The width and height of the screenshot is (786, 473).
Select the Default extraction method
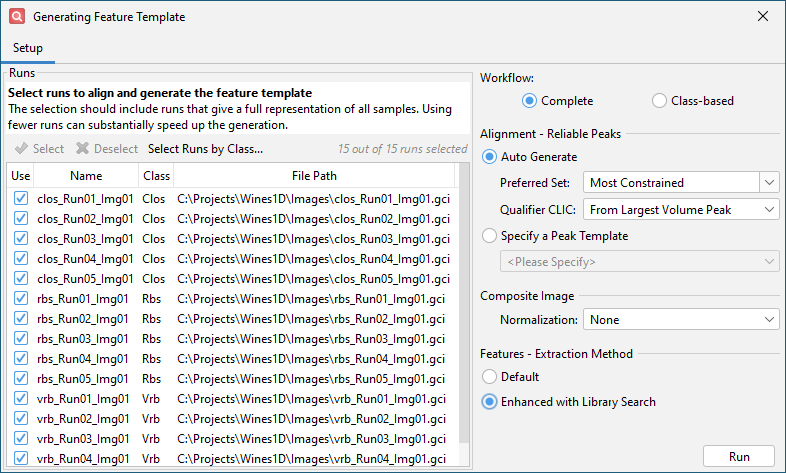click(x=489, y=377)
